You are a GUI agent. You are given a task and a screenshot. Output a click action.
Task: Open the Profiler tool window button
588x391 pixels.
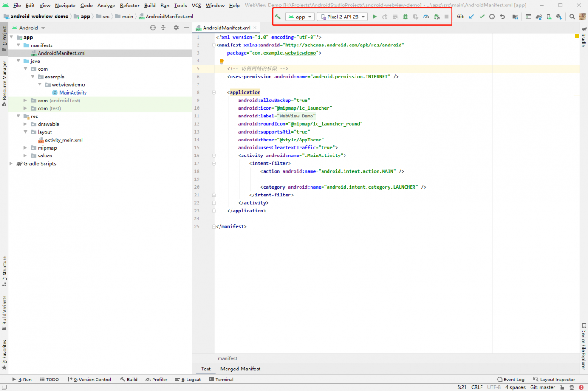click(x=156, y=380)
